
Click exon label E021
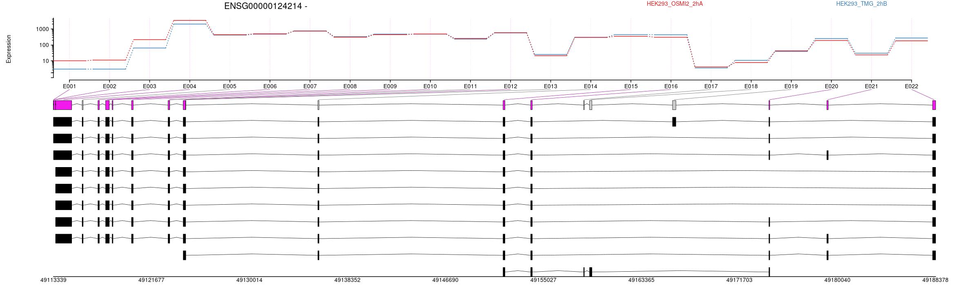[x=871, y=86]
